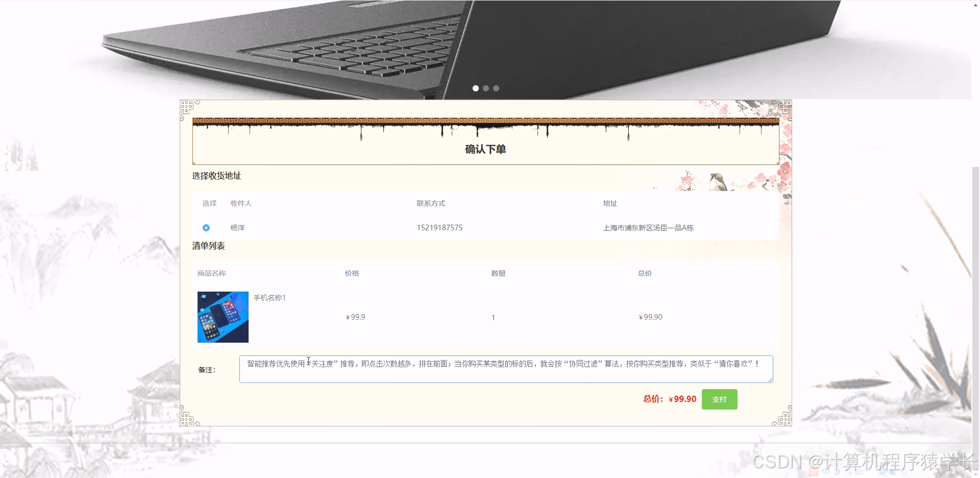Click the 手机名称1 product image thumbnail
980x478 pixels.
click(223, 317)
